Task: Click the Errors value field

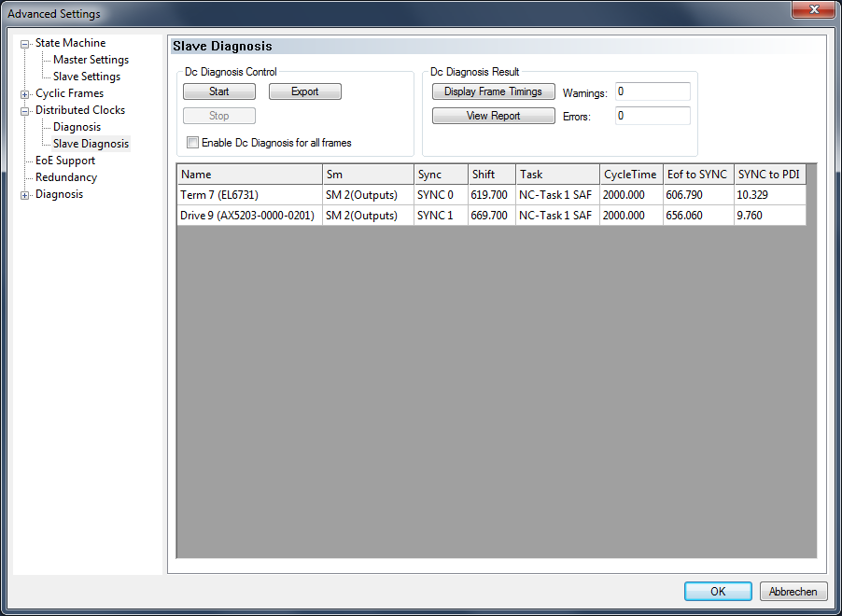Action: click(x=652, y=116)
